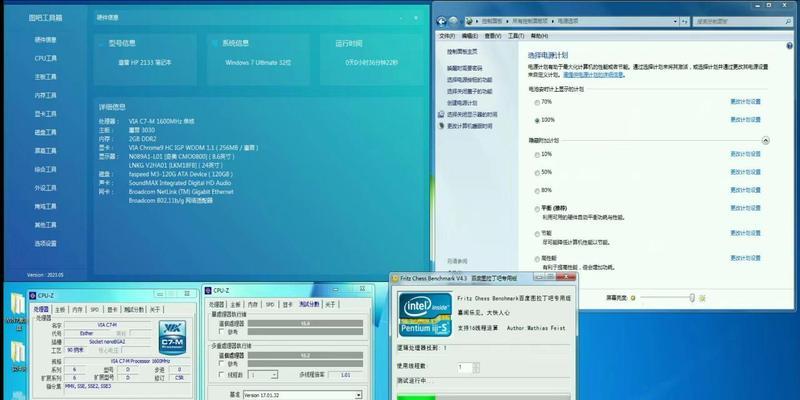The image size is (800, 400).
Task: Click 更改计划设置 for the 高性能 plan
Action: tap(745, 258)
